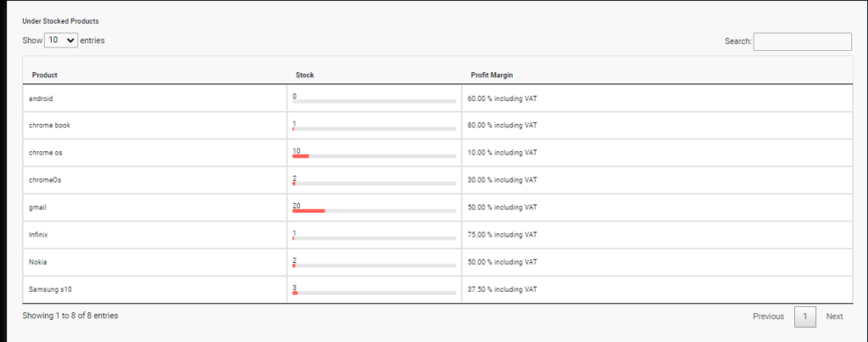This screenshot has height=342, width=868.
Task: Click the 80.00 % including VAT cell
Action: tap(503, 126)
